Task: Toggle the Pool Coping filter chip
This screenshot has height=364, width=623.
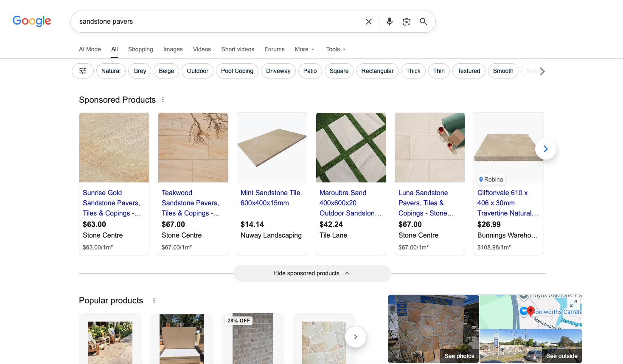Action: pos(237,71)
